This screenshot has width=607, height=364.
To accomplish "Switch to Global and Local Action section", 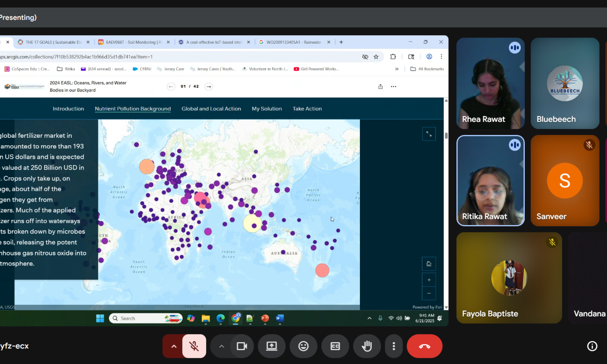I will click(x=211, y=109).
